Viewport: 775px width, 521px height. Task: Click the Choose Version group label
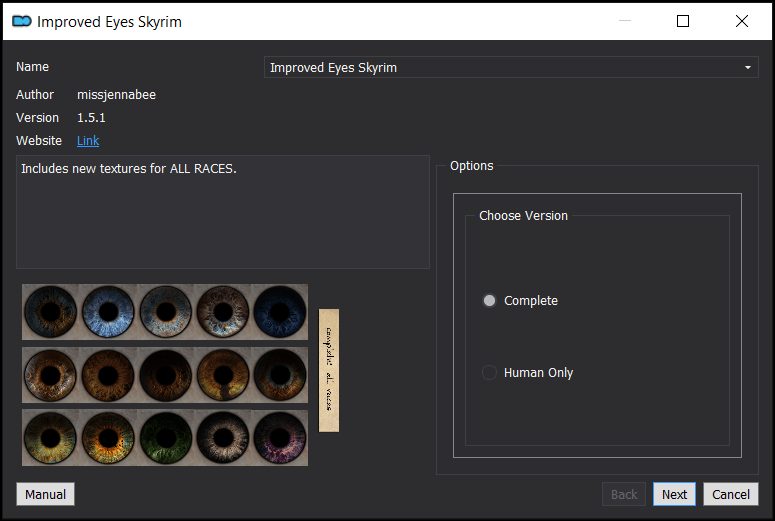(x=523, y=216)
